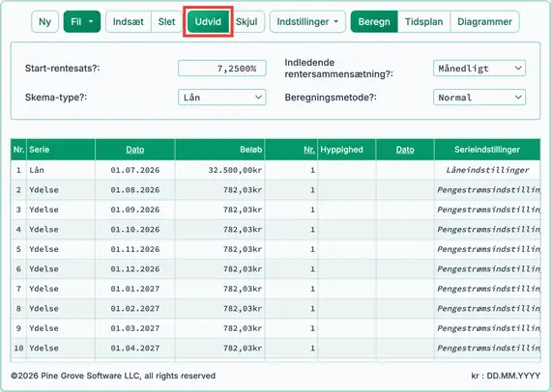Open Pengestrømsindstillinger in row 6

click(487, 269)
